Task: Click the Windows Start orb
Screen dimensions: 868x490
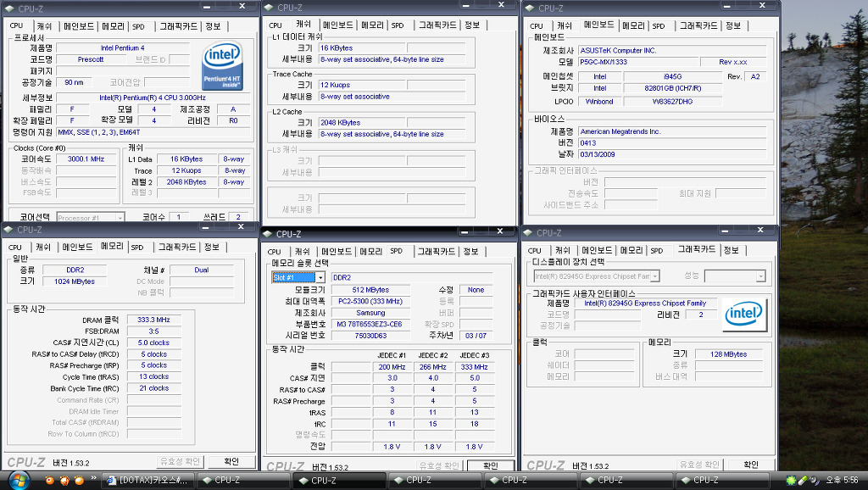Action: [x=19, y=480]
